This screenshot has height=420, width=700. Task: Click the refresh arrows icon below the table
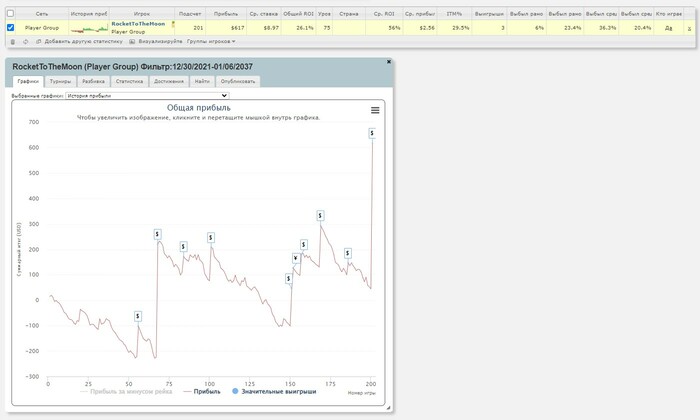[25, 42]
